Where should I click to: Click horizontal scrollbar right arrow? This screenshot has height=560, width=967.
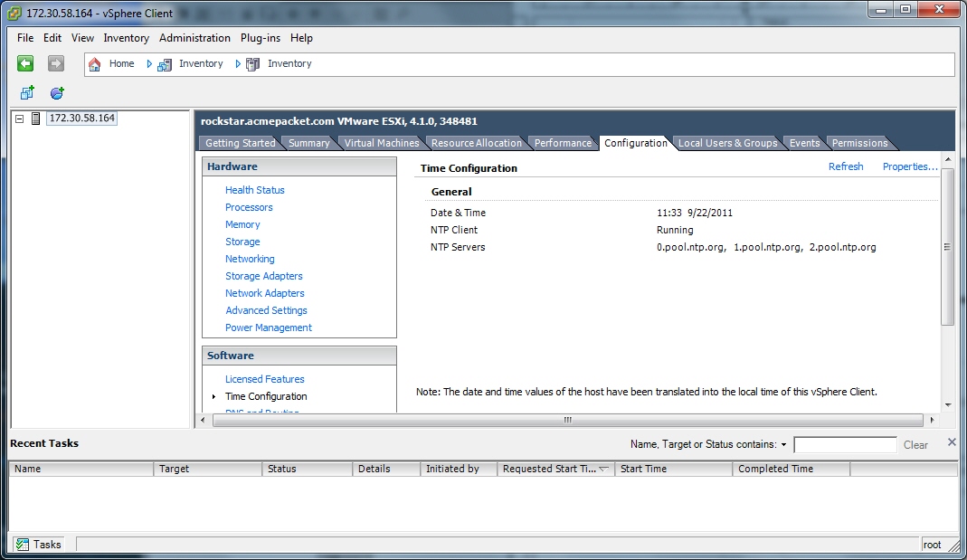pyautogui.click(x=932, y=420)
